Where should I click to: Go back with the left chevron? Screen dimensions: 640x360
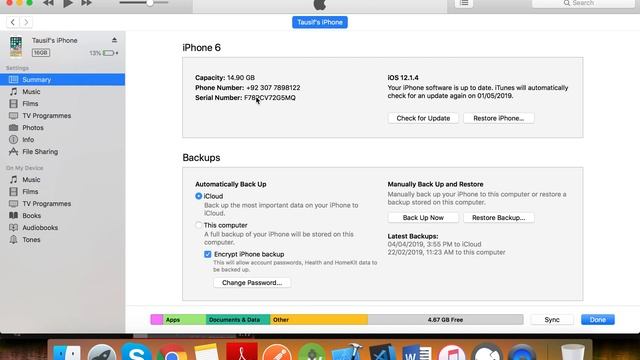(13, 22)
